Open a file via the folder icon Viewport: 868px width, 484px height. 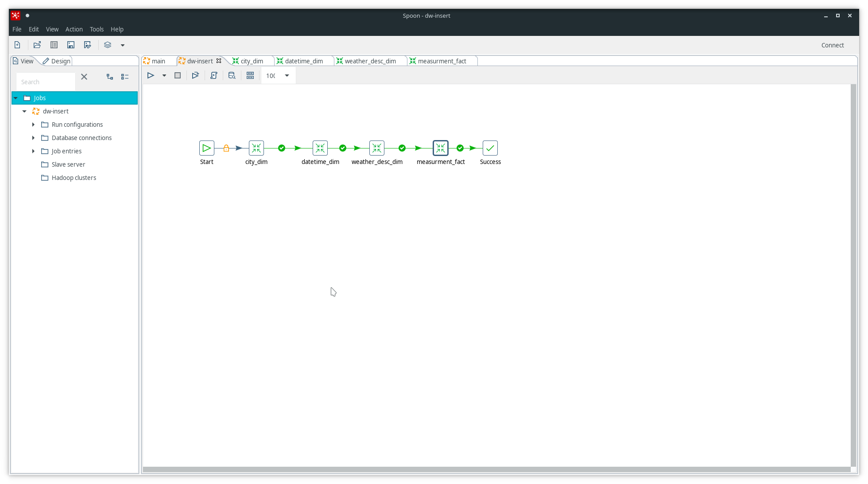click(x=37, y=45)
